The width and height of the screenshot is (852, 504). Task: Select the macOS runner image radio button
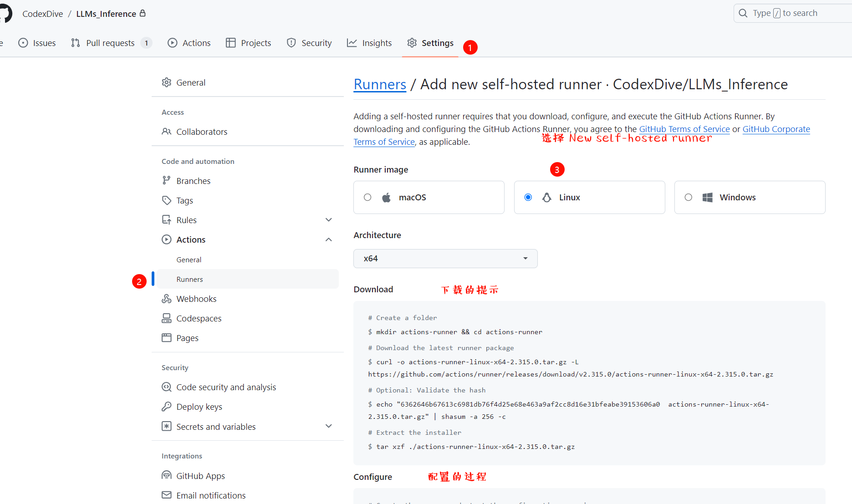367,197
